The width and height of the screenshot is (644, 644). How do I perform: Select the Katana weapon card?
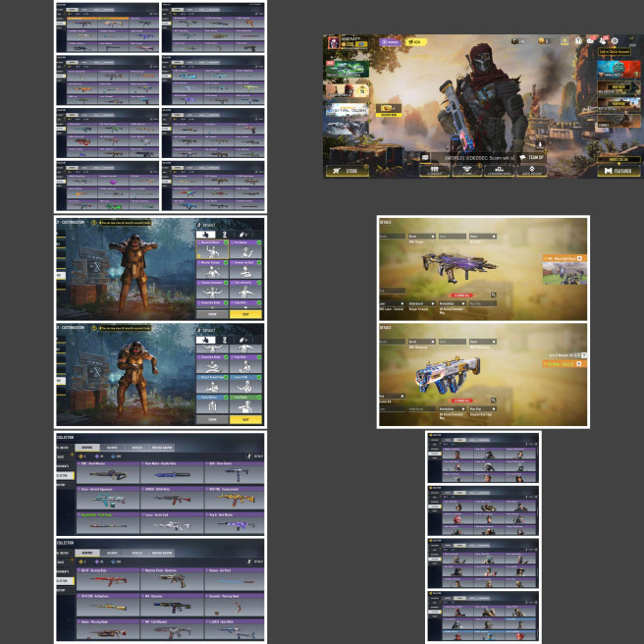coord(234,579)
